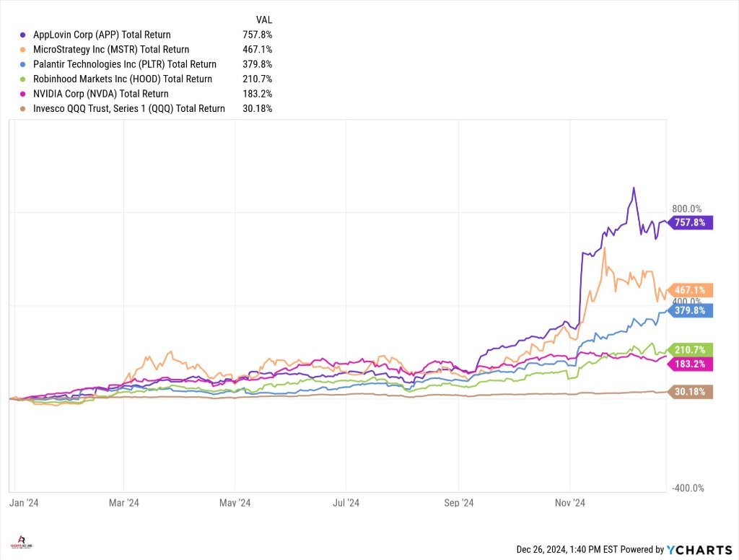Click the VAL column header
Screen dimensions: 739x560
(264, 19)
